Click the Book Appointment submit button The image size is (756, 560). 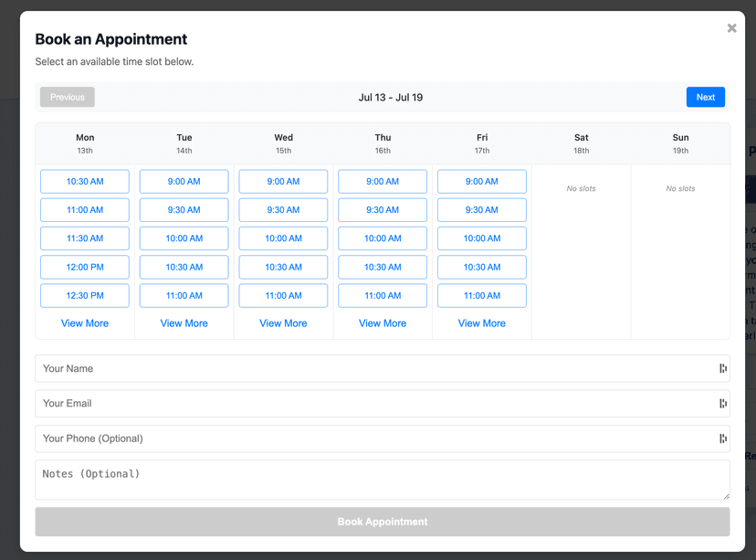(x=383, y=522)
